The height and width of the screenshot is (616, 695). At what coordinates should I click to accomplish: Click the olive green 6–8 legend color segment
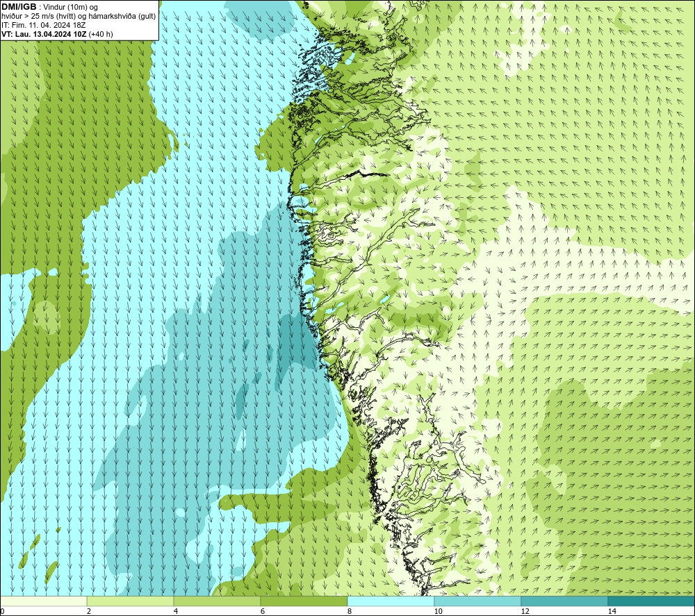point(304,601)
